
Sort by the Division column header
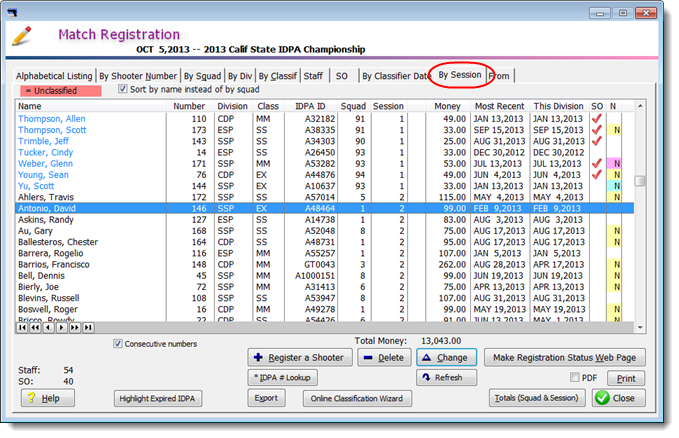(x=233, y=106)
